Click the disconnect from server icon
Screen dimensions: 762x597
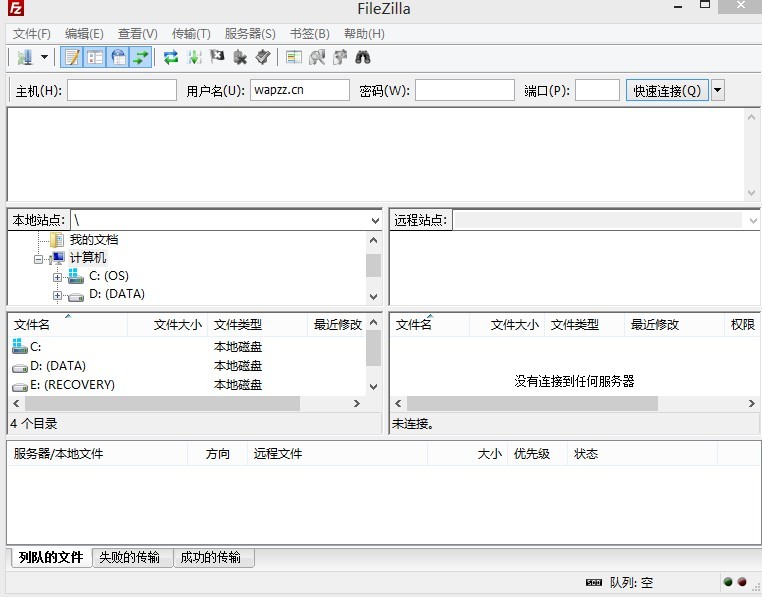click(x=240, y=57)
